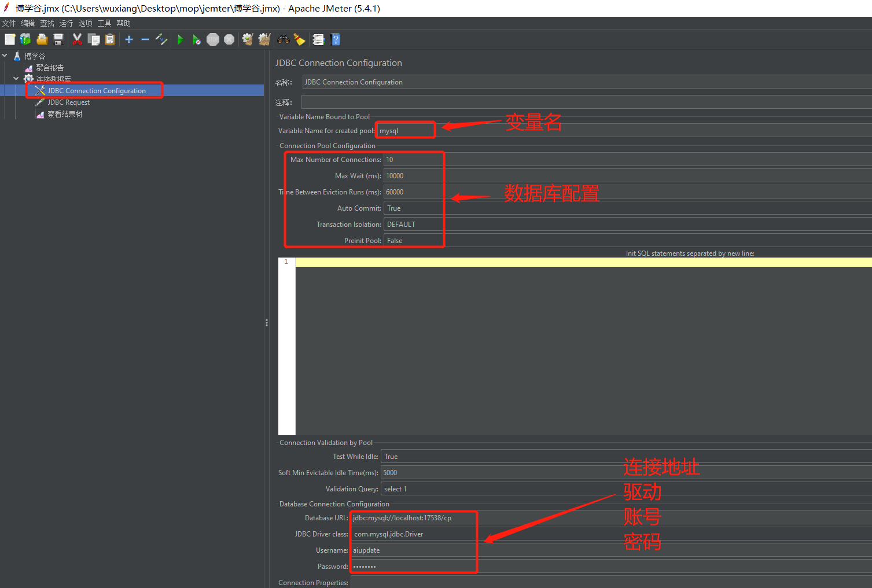The image size is (872, 588).
Task: Select 聚合报告 in the tree
Action: pyautogui.click(x=50, y=68)
